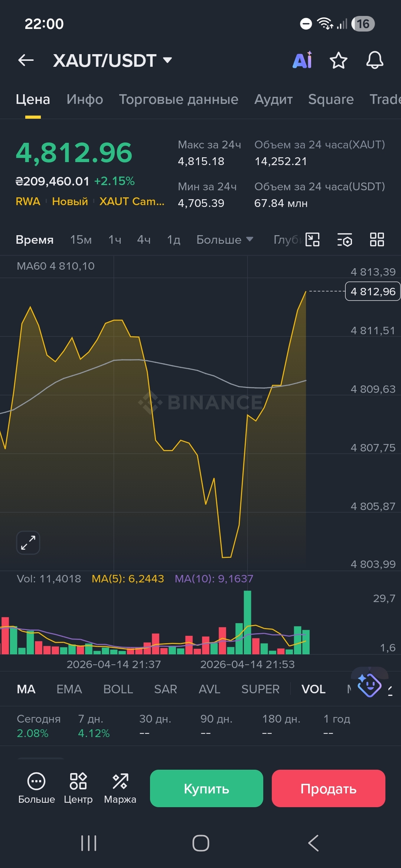Screen dimensions: 401x868
Task: Open the Аудит tab
Action: click(x=273, y=99)
